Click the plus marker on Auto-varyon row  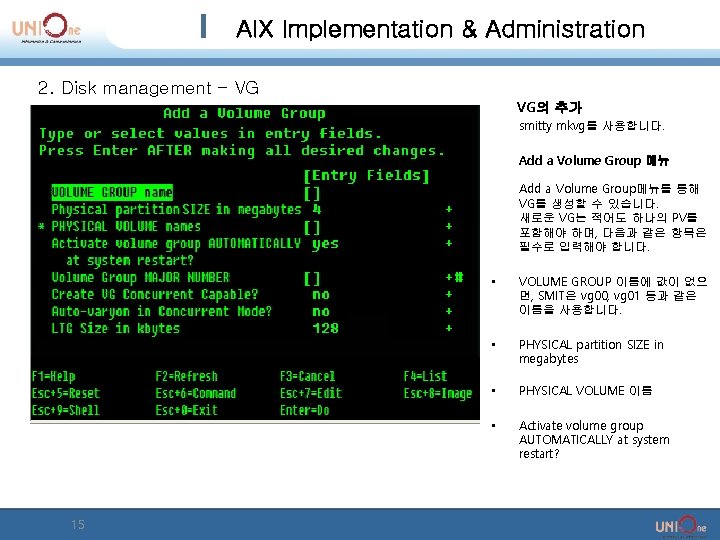point(449,311)
